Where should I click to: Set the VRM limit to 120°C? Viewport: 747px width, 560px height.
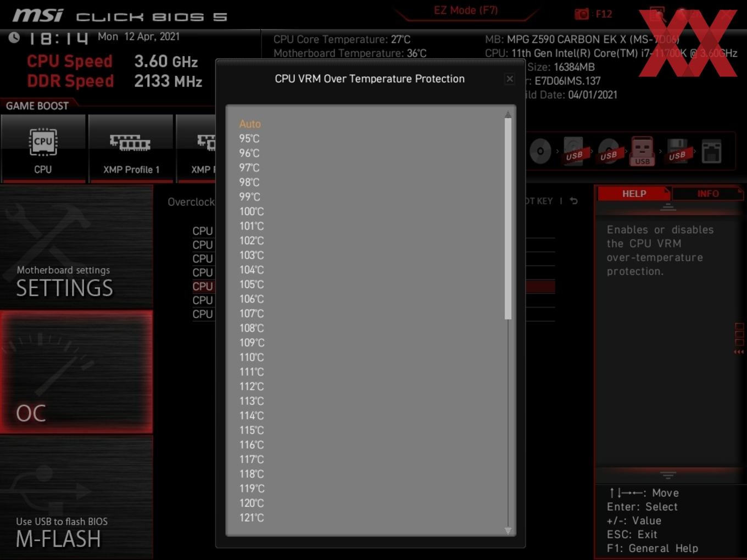pyautogui.click(x=252, y=503)
